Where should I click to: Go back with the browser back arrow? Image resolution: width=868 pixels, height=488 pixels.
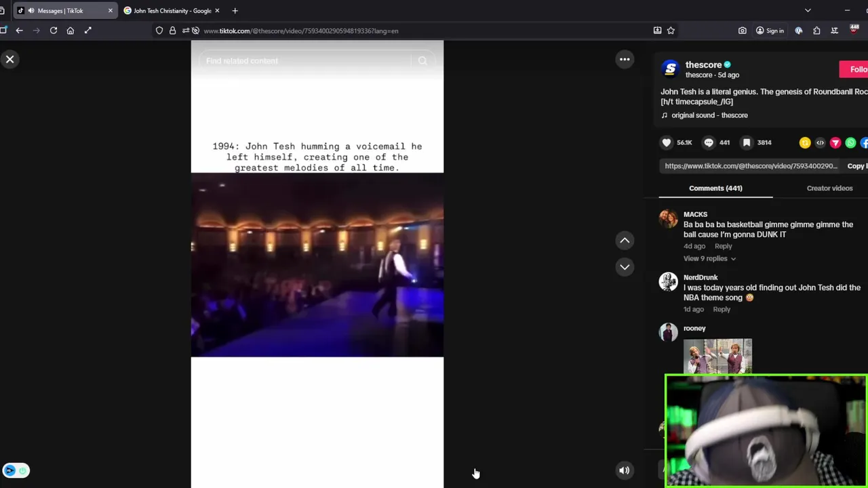(x=19, y=30)
